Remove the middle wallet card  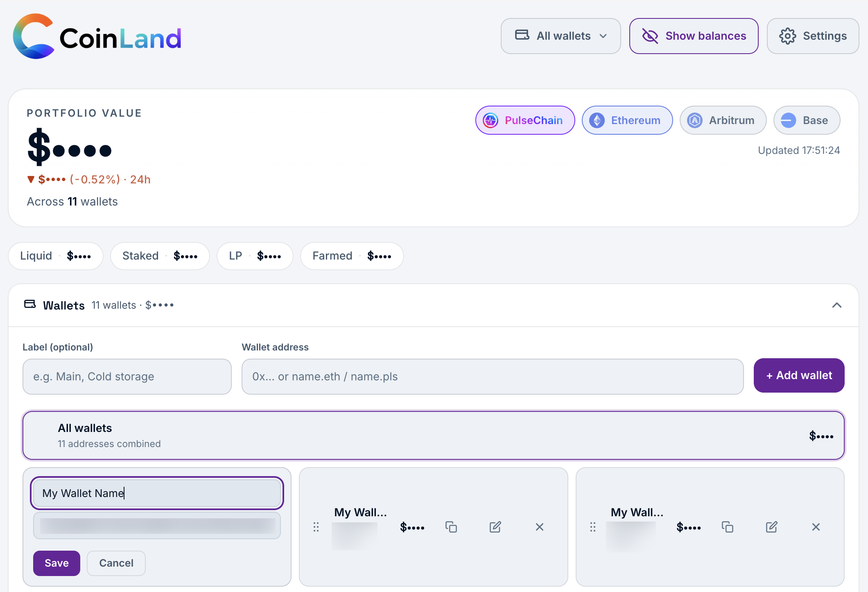tap(540, 527)
